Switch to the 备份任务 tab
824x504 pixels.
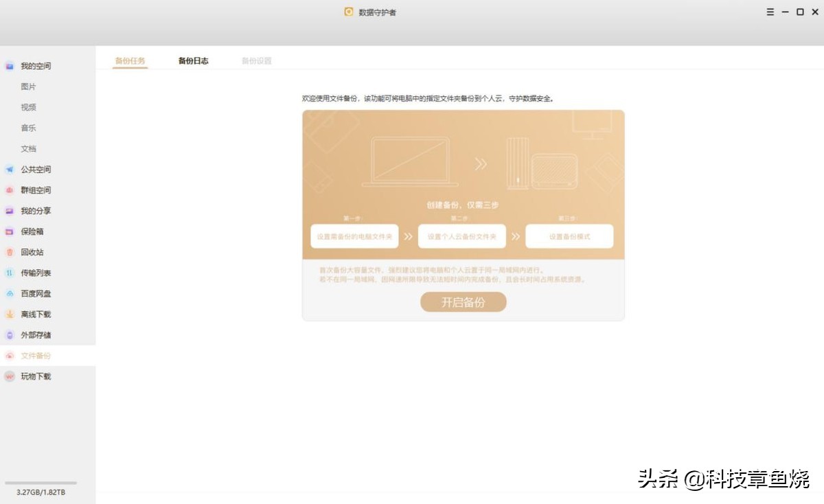tap(130, 61)
